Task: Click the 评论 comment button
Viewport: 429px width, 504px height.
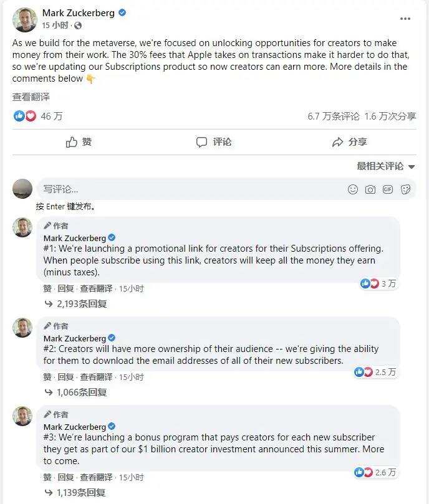Action: [214, 142]
